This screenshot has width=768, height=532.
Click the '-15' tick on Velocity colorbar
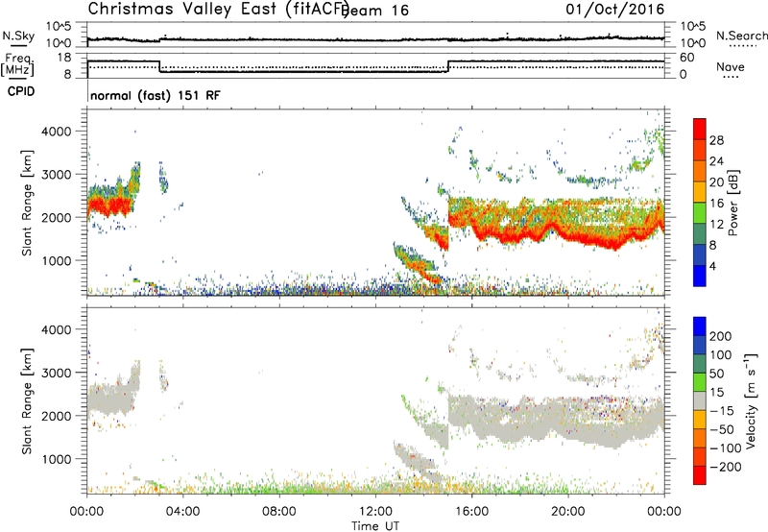pyautogui.click(x=722, y=410)
